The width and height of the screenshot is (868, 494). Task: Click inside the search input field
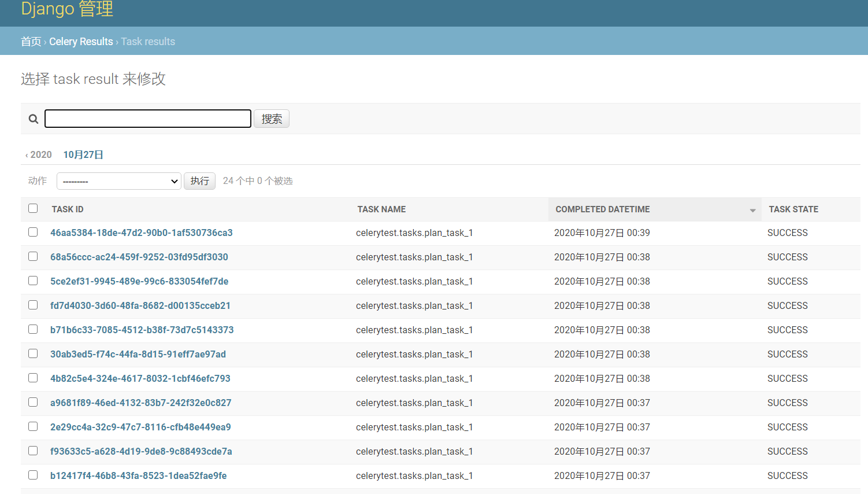click(x=147, y=118)
